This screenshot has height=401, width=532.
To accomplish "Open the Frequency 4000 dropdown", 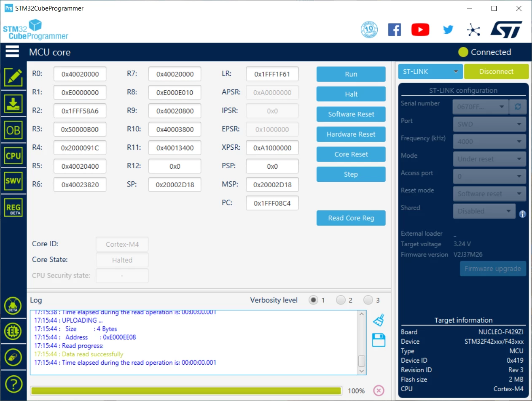I will 489,142.
